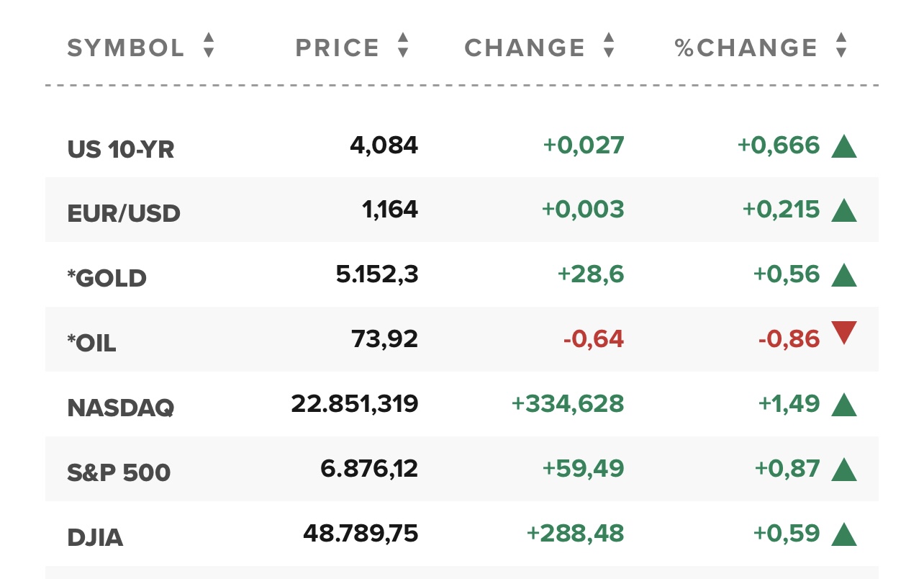Click the DJIA price value 48.789,75
This screenshot has width=924, height=579.
(361, 534)
